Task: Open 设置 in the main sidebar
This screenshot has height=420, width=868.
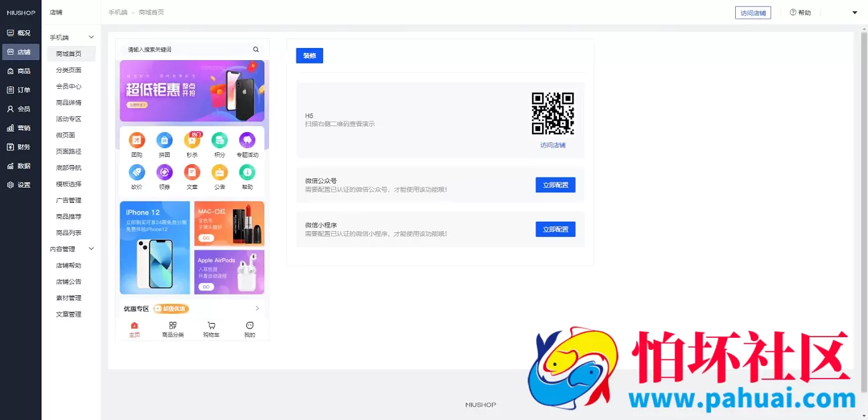Action: (20, 185)
